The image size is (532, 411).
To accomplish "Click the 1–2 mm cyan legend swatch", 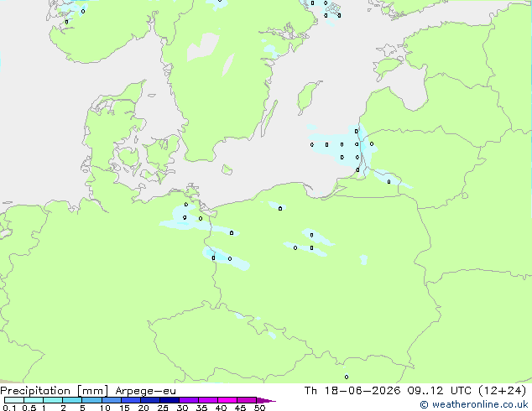I will 53,400.
